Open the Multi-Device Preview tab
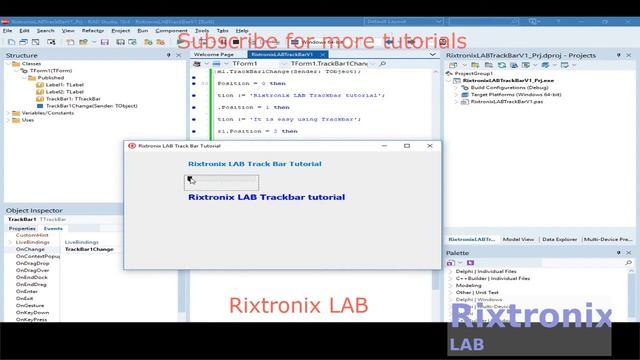This screenshot has height=360, width=640. click(x=607, y=239)
